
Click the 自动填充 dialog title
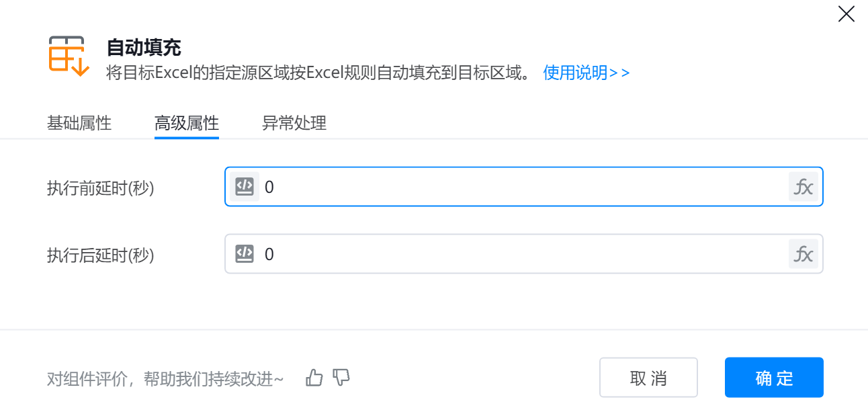[x=144, y=48]
